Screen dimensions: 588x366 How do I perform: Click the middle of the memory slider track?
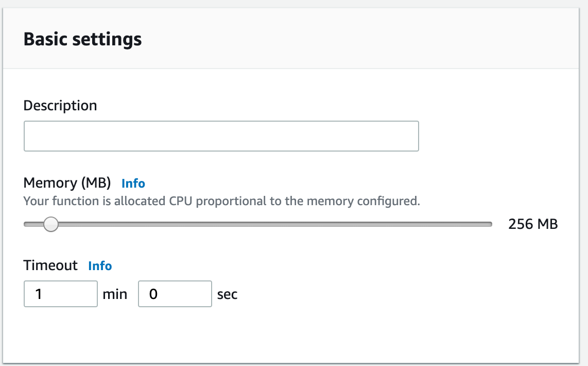pos(258,224)
